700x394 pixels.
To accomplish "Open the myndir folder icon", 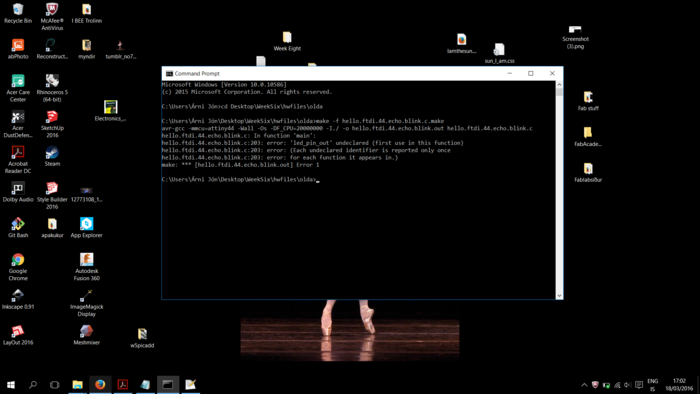I will (x=87, y=49).
